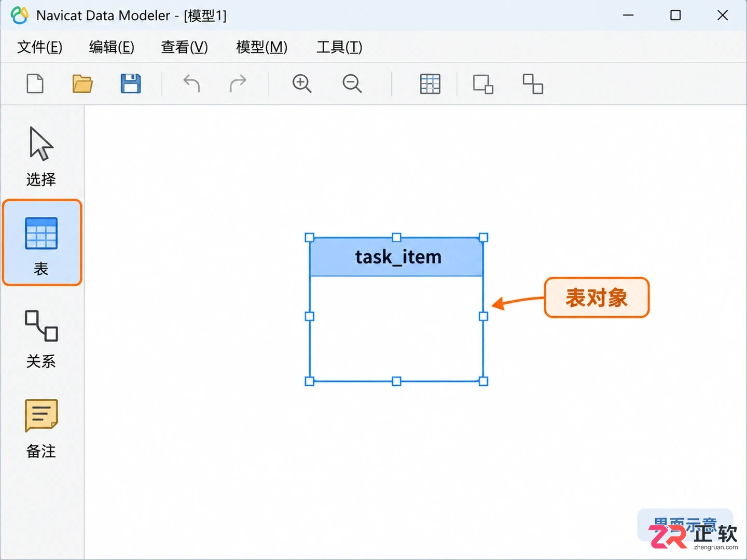This screenshot has width=747, height=560.
Task: Maximize the Navicat Data Modeler window
Action: click(675, 15)
